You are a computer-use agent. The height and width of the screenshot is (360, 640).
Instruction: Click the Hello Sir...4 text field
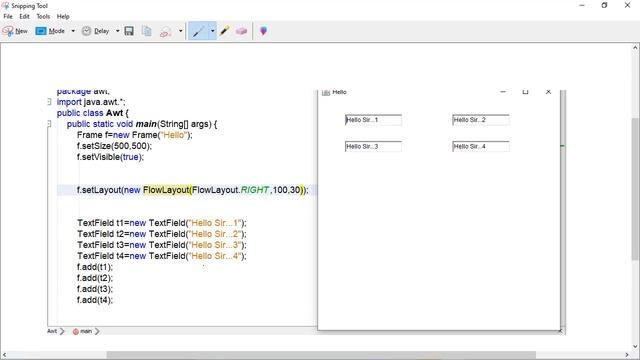(481, 147)
